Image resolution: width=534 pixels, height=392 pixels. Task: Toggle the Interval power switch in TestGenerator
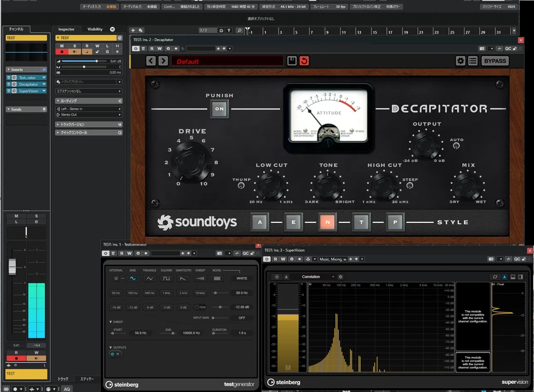point(116,278)
